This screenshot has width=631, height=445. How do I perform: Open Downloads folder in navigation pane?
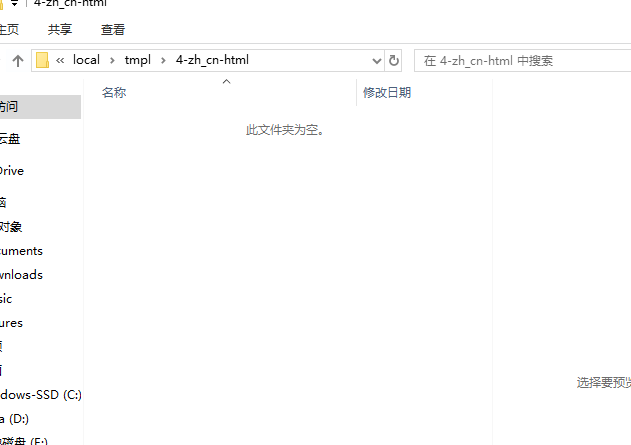[x=21, y=275]
